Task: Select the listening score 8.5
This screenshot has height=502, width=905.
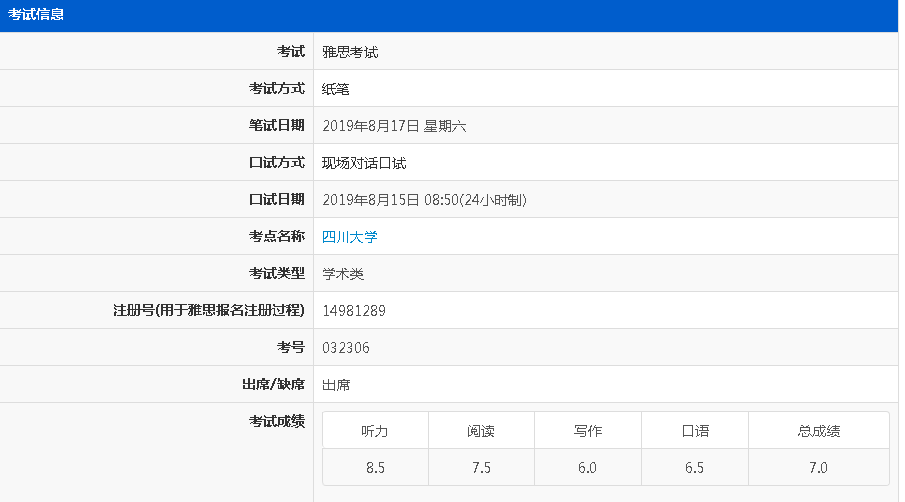Action: [375, 467]
